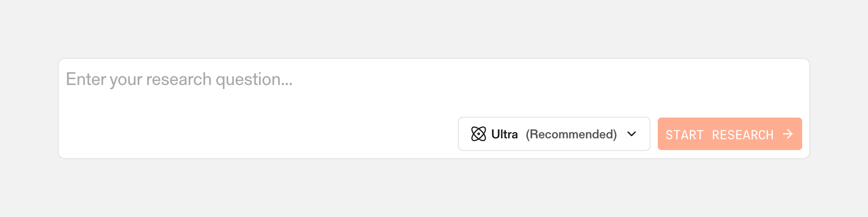Click the down-chevron in the Ultra selector
The width and height of the screenshot is (868, 217).
click(632, 134)
